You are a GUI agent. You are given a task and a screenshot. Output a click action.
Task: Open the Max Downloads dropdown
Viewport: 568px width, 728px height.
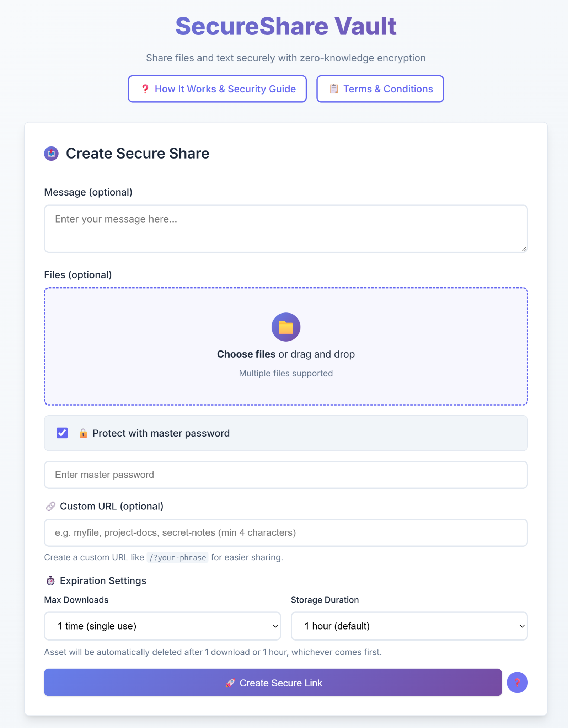(162, 626)
